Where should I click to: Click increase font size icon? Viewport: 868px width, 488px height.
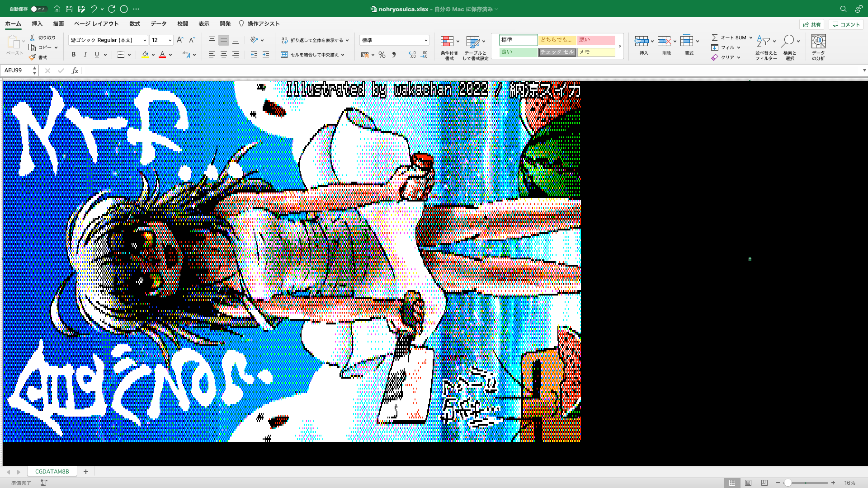click(x=180, y=40)
